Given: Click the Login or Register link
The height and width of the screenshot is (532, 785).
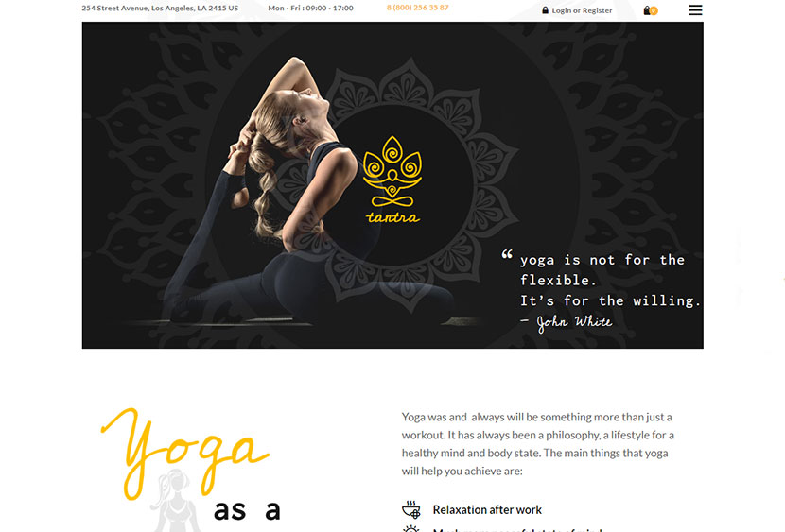Looking at the screenshot, I should [x=582, y=10].
